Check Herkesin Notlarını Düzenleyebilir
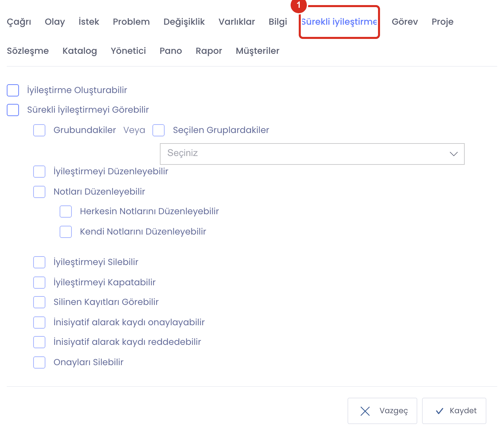 click(66, 212)
